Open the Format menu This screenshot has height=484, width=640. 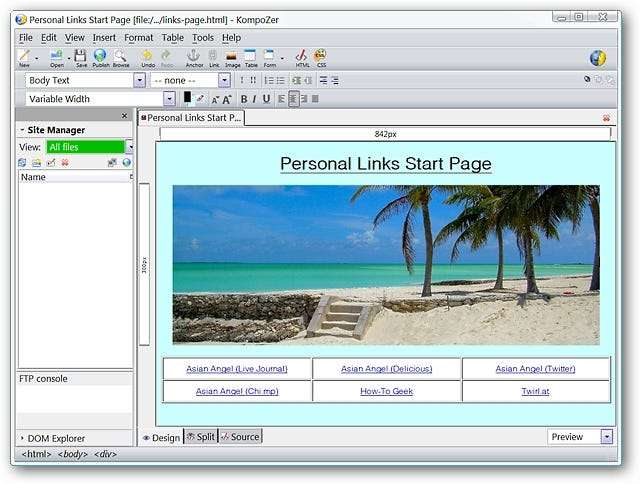tap(138, 38)
